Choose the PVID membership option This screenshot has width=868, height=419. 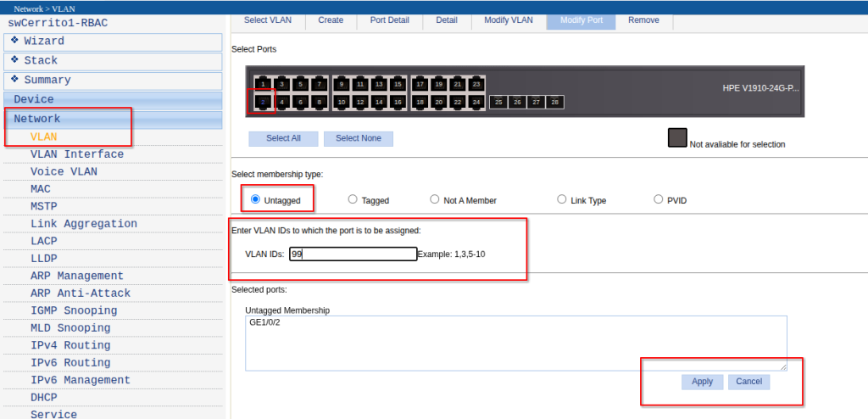658,199
